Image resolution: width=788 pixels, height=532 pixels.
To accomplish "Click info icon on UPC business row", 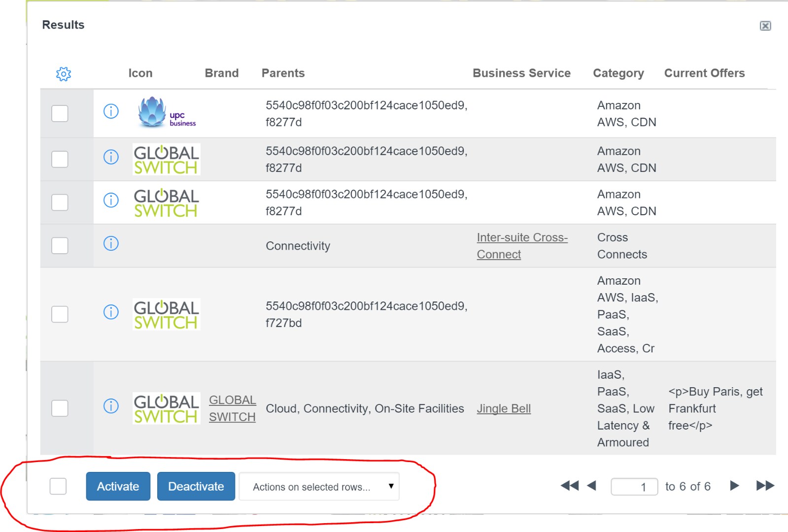I will [111, 111].
